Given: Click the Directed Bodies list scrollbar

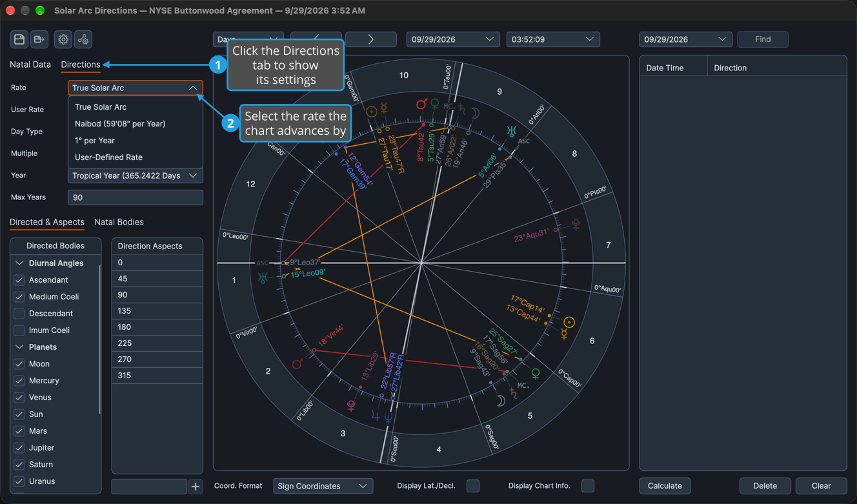Looking at the screenshot, I should (x=99, y=339).
